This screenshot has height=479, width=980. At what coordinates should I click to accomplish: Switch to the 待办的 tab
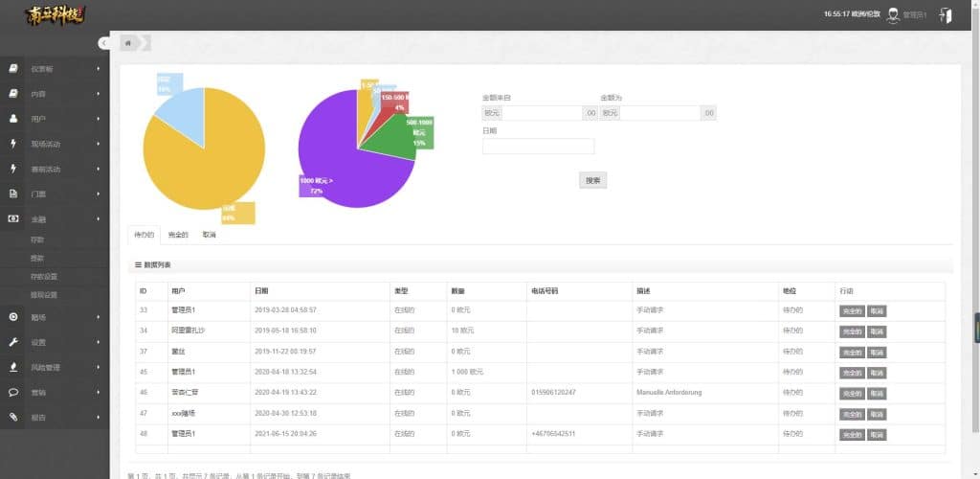pyautogui.click(x=144, y=235)
